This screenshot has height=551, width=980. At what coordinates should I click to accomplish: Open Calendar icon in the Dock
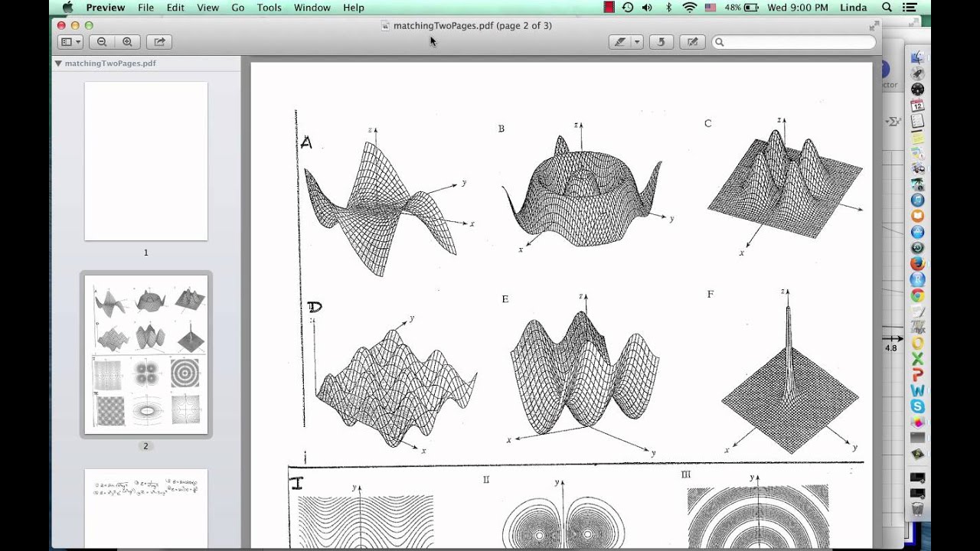[x=917, y=106]
